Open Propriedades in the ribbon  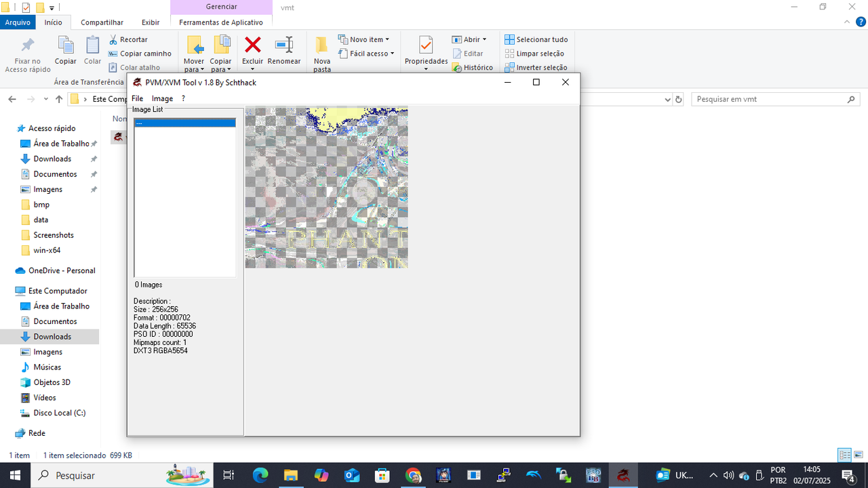tap(426, 54)
